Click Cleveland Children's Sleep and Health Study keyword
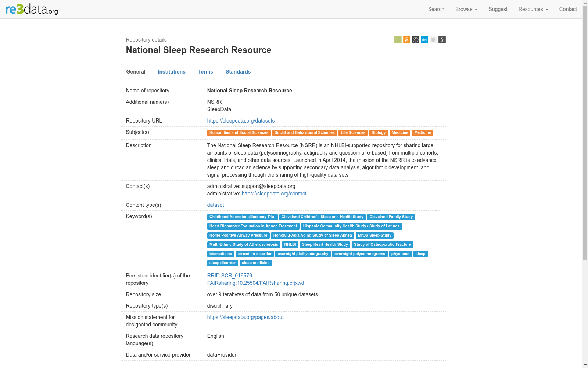 point(322,217)
